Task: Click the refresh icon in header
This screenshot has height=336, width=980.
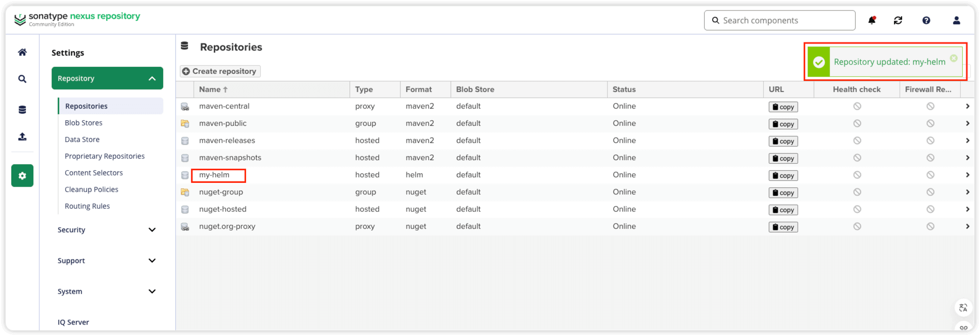Action: pos(898,20)
